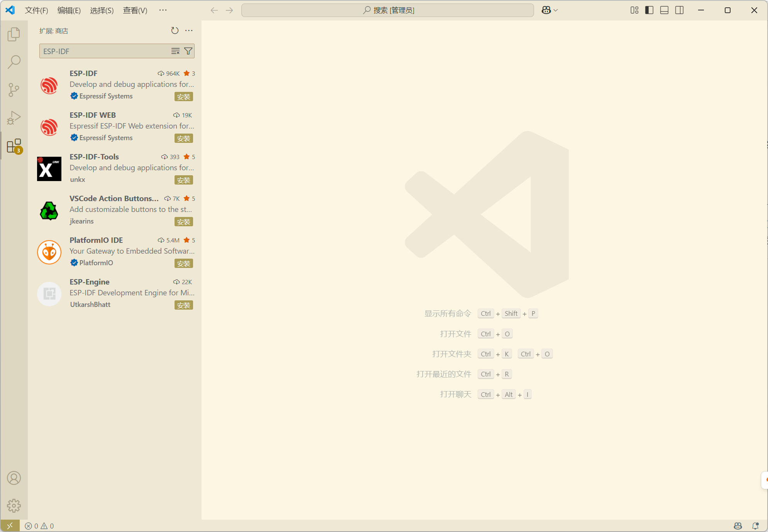This screenshot has width=768, height=532.
Task: Open the Source Control view
Action: click(x=14, y=90)
